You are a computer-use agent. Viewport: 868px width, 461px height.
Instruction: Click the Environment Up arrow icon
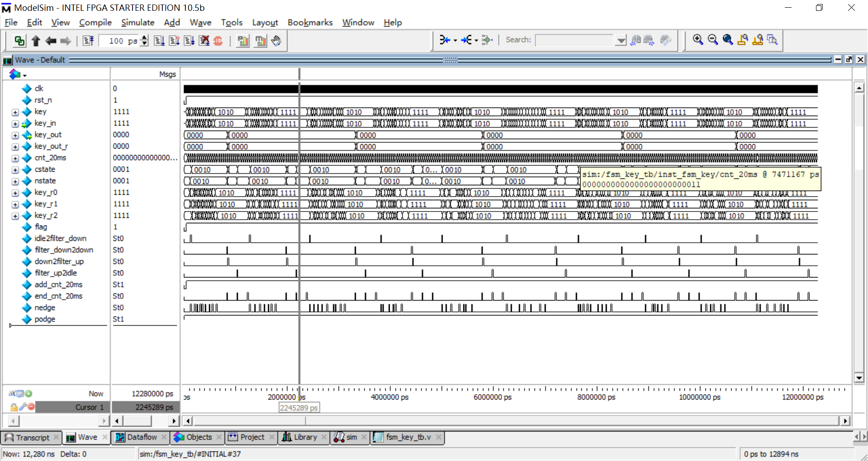(36, 41)
